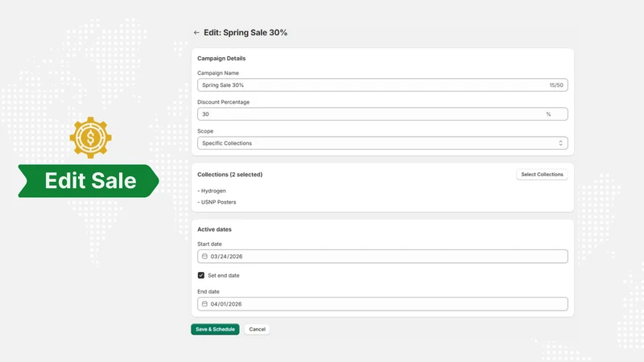Click the Start date field 03/24/2026
This screenshot has width=644, height=362.
pyautogui.click(x=382, y=256)
